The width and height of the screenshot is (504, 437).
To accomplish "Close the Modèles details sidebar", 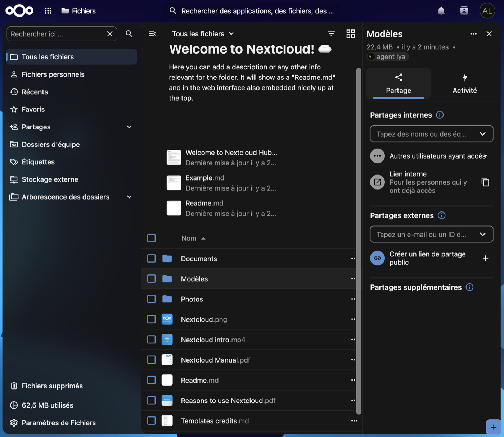I will 489,34.
